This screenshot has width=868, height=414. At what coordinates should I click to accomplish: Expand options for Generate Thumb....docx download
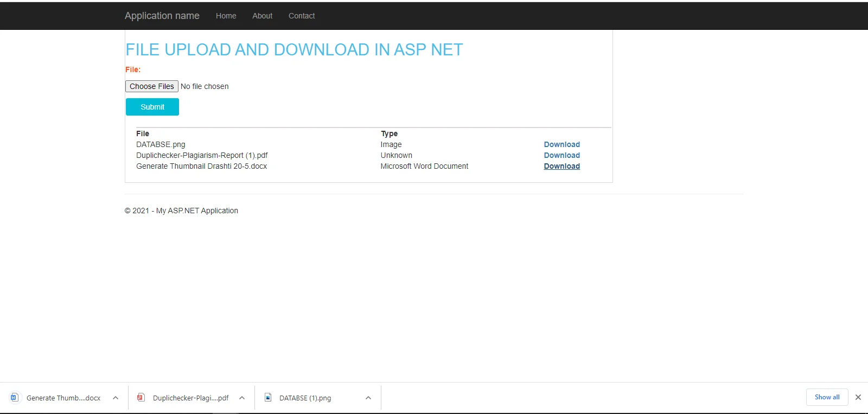point(116,398)
